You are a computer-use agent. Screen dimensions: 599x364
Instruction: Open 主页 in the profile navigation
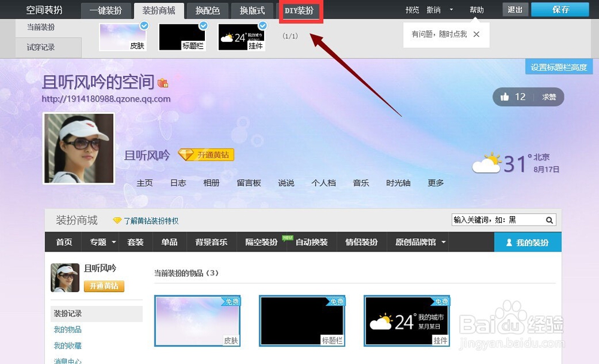(145, 183)
